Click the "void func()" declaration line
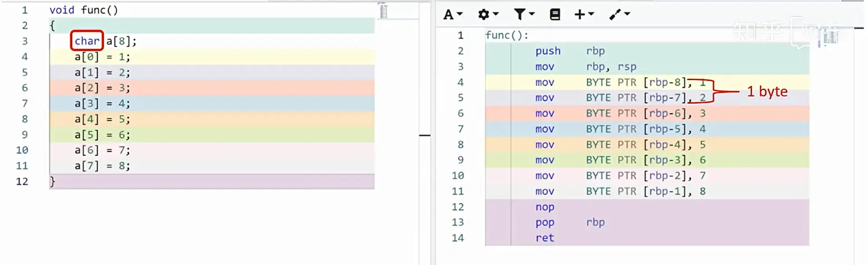Image resolution: width=868 pixels, height=265 pixels. (84, 10)
